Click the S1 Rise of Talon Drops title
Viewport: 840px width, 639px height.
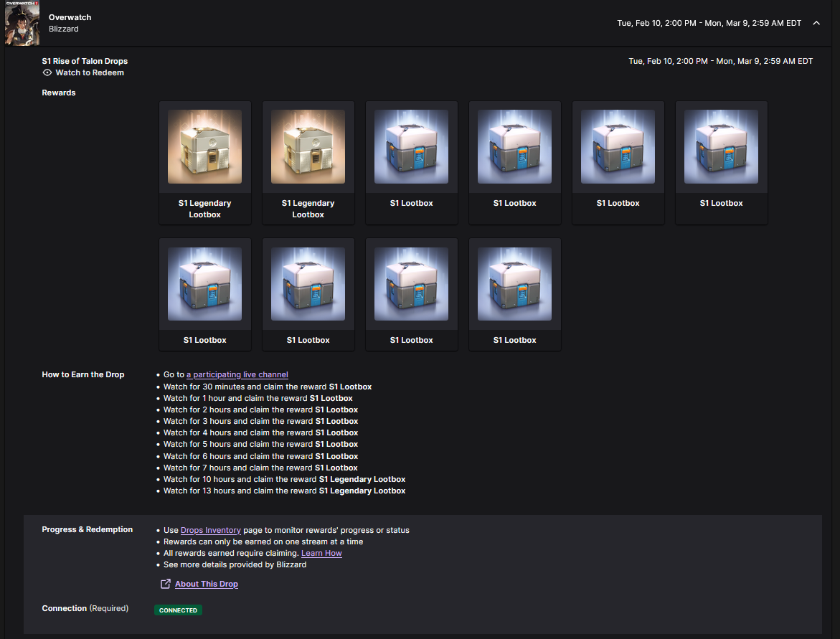pyautogui.click(x=85, y=61)
